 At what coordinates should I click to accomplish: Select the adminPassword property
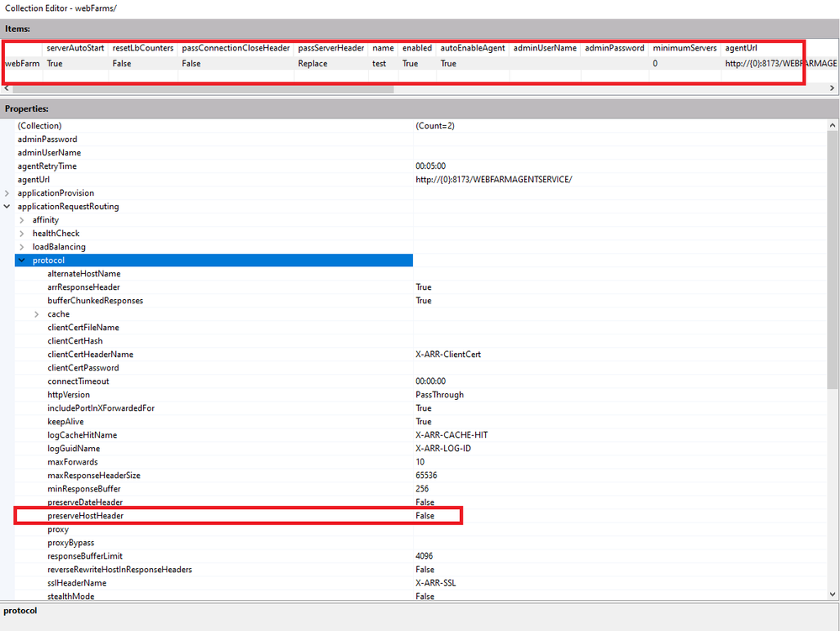[47, 139]
